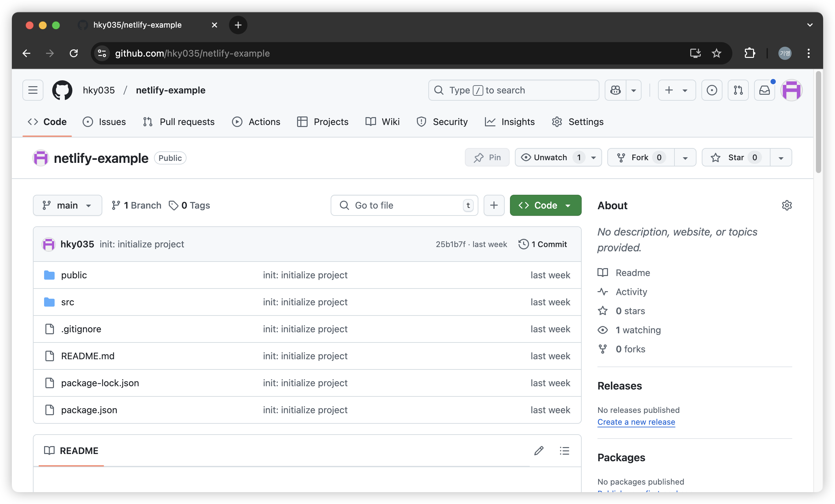Viewport: 835px width, 504px height.
Task: Switch to the Pull requests tab
Action: tap(179, 122)
